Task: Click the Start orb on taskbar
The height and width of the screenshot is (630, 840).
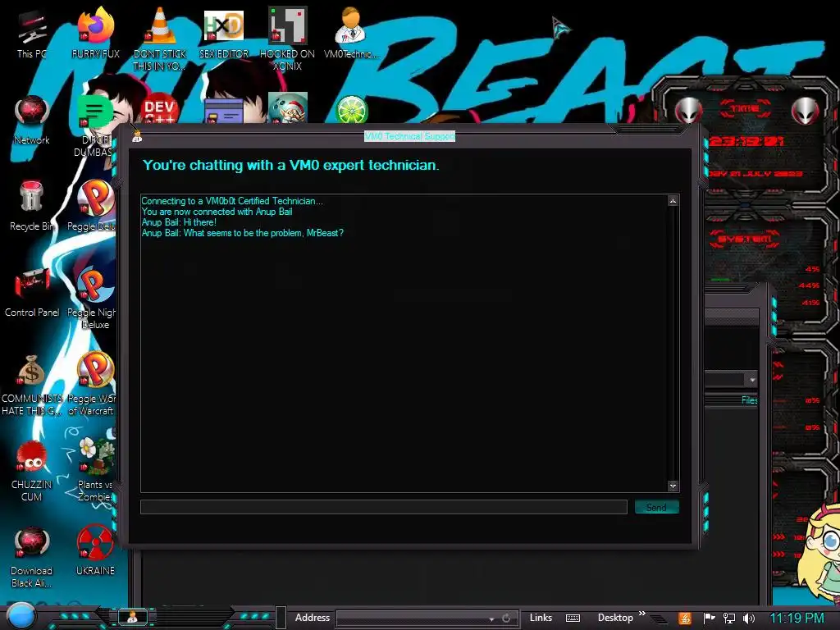Action: point(21,616)
